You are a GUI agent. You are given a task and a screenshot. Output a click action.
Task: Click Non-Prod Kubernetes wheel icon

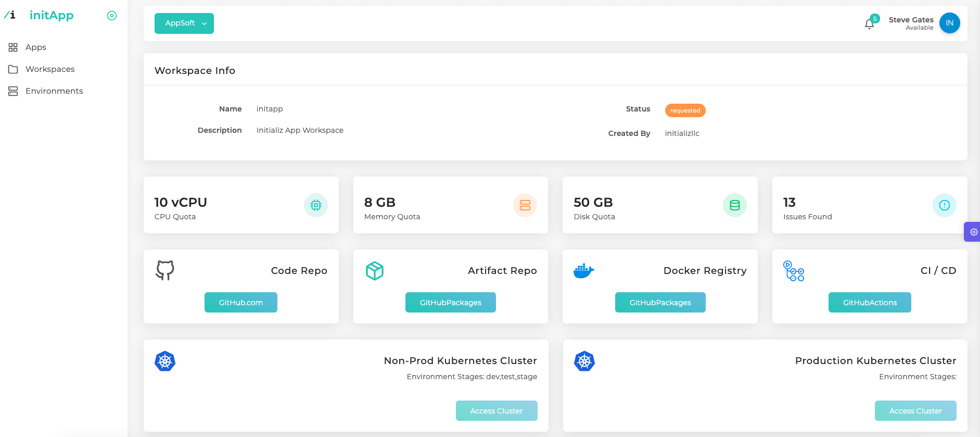tap(165, 361)
